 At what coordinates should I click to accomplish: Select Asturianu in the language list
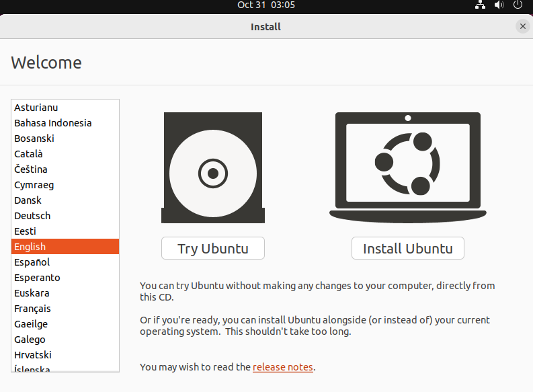65,108
